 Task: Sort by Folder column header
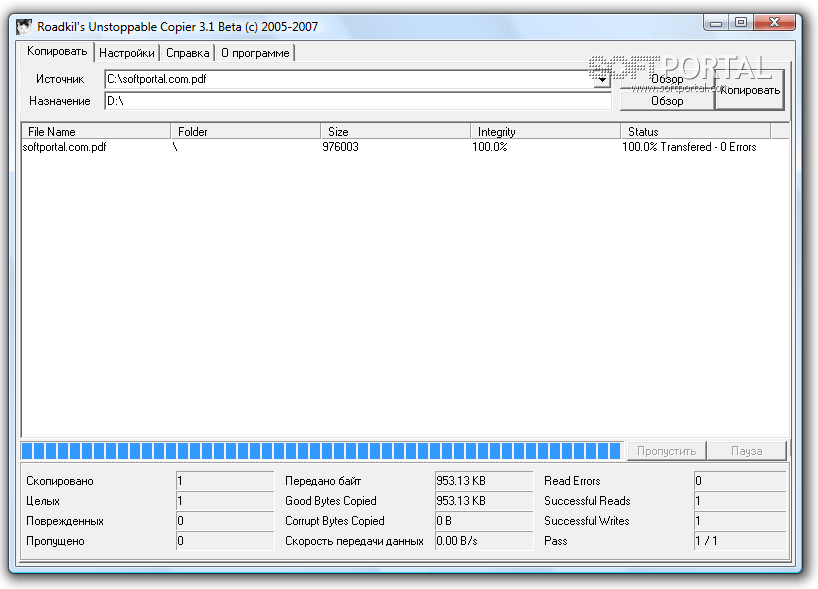tap(246, 131)
